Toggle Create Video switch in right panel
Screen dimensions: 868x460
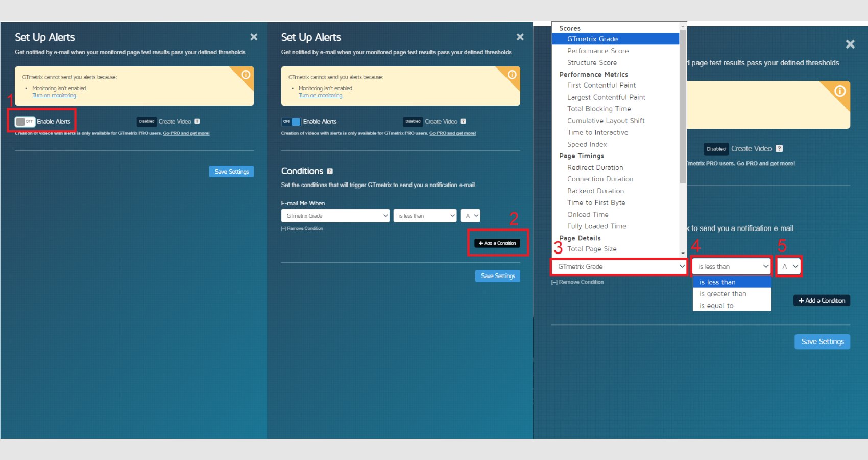(716, 149)
